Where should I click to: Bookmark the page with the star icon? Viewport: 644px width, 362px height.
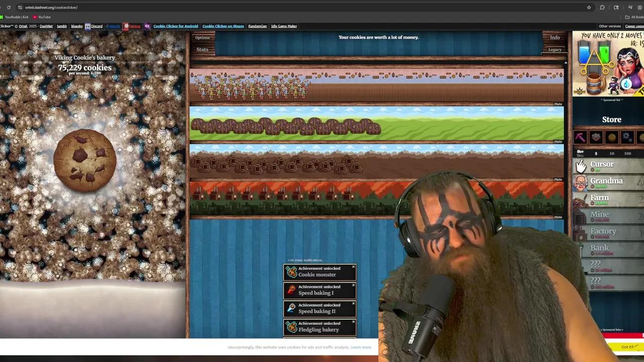(589, 8)
